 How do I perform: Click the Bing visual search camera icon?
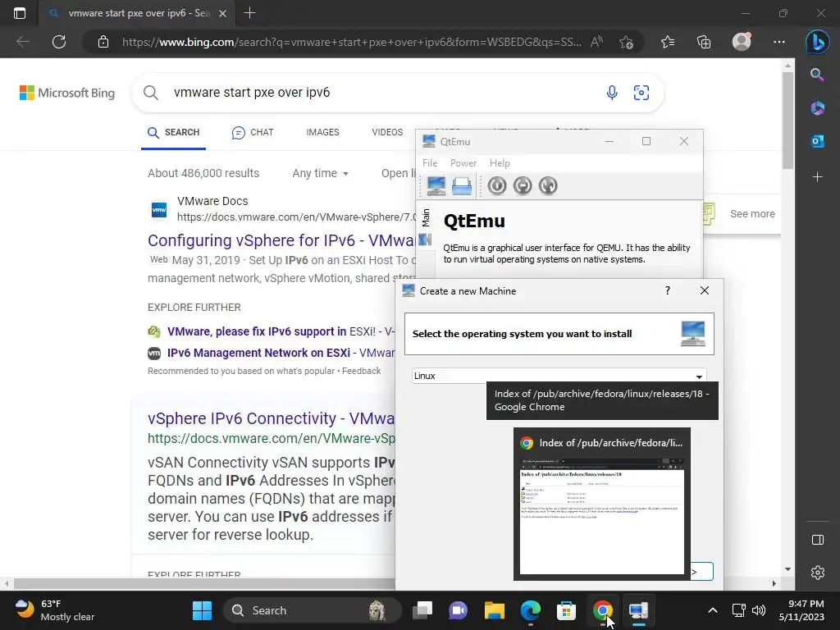click(641, 93)
